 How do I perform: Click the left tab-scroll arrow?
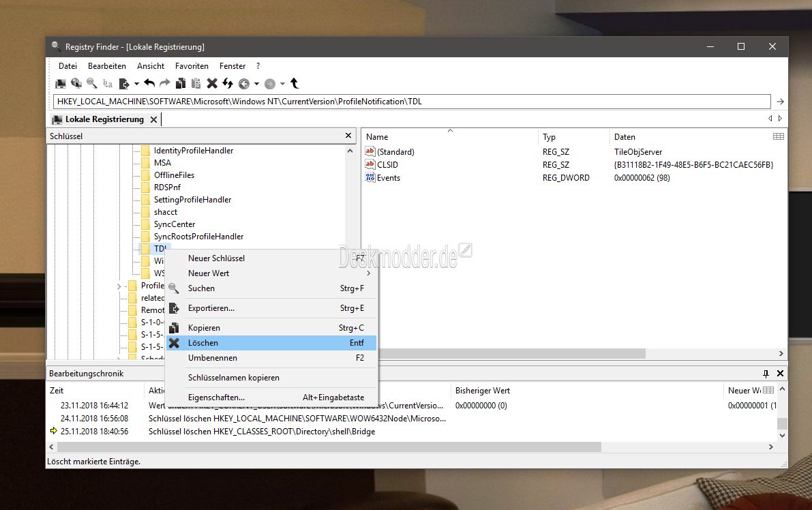point(770,119)
